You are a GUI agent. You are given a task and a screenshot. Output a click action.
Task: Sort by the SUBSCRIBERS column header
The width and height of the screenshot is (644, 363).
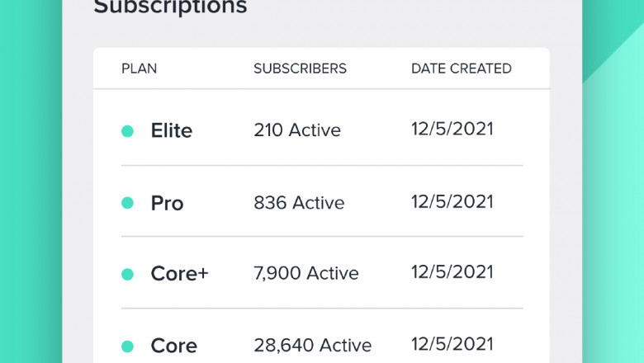coord(300,68)
